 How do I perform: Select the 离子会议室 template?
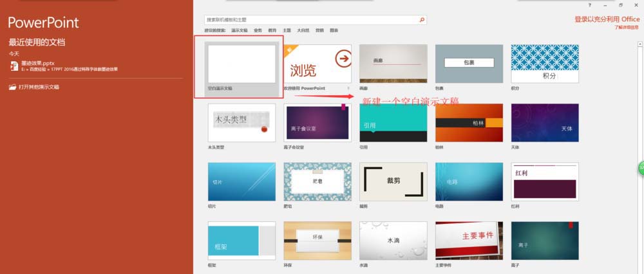[317, 123]
